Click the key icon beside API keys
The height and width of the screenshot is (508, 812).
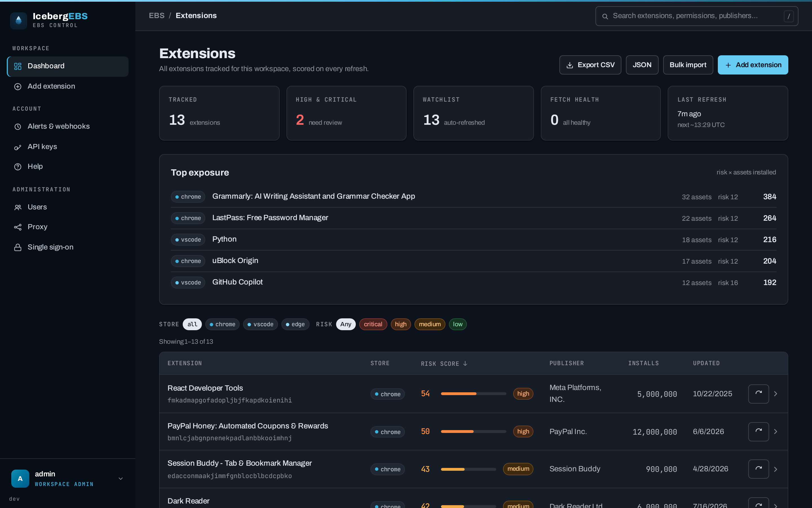18,147
